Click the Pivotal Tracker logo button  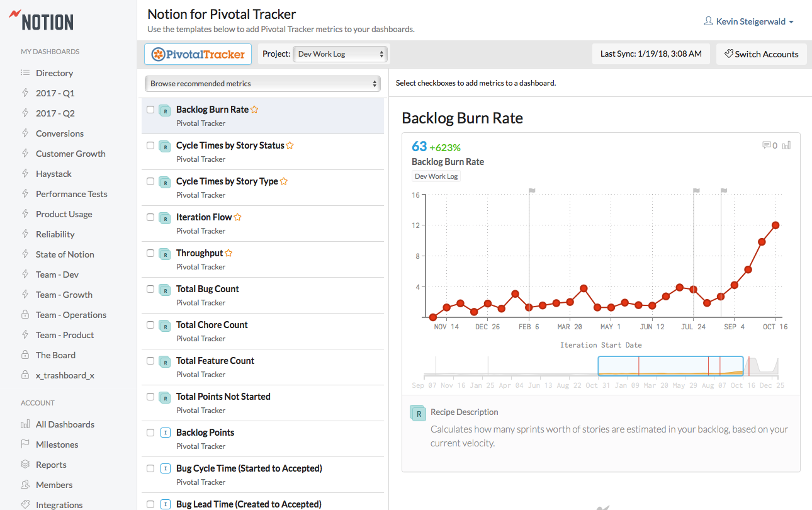point(198,54)
